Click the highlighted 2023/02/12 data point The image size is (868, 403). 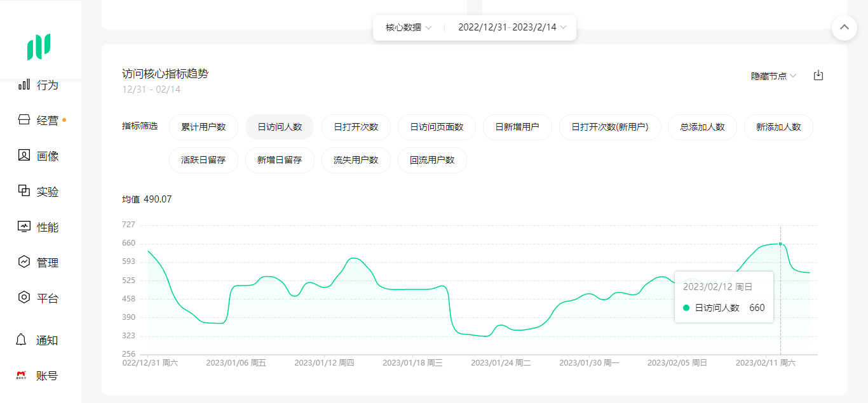(x=780, y=243)
